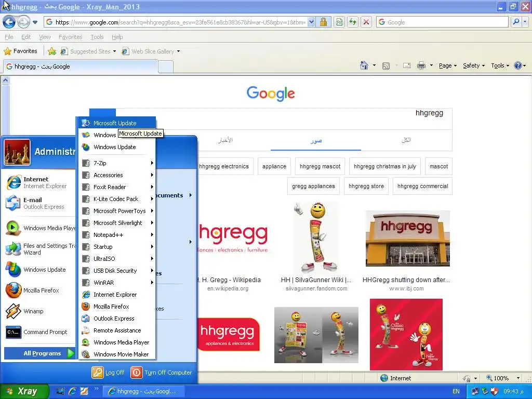Screen dimensions: 532x399
Task: Click the Read Mail icon in command bar
Action: click(407, 65)
